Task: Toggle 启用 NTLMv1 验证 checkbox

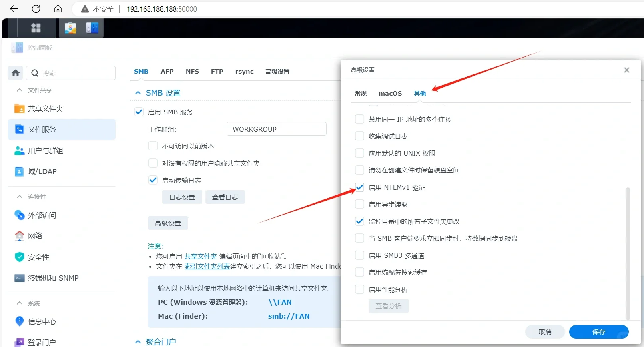Action: 359,187
